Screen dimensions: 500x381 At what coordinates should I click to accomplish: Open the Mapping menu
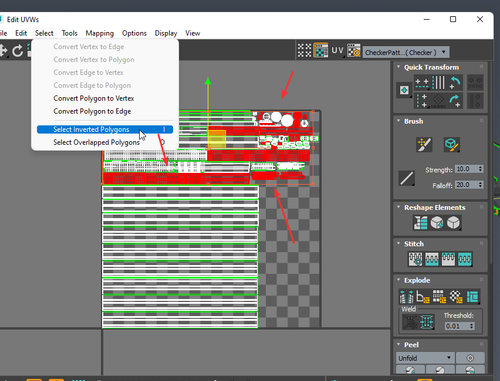[x=99, y=33]
